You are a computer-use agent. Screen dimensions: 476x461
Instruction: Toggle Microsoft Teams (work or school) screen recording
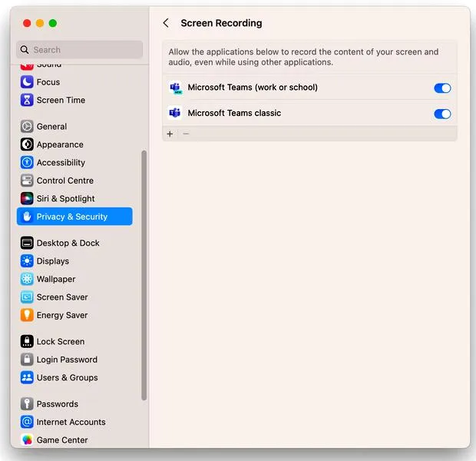[x=442, y=88]
